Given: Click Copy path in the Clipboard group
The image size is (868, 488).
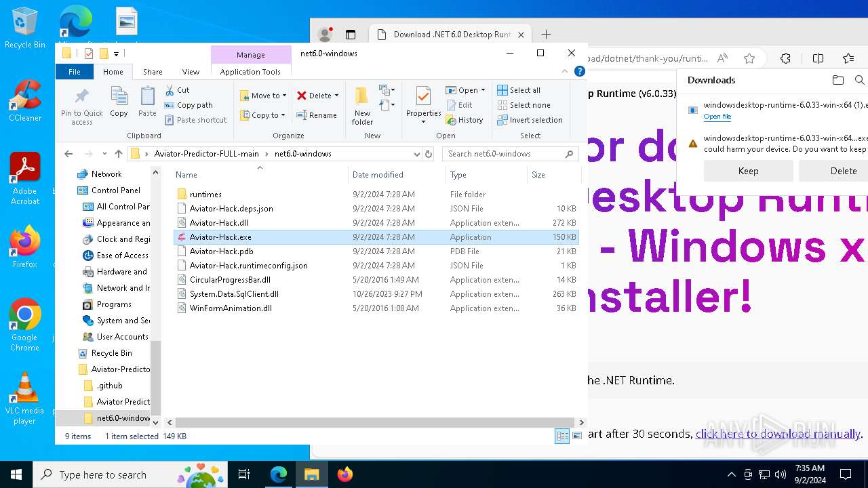Looking at the screenshot, I should 189,105.
